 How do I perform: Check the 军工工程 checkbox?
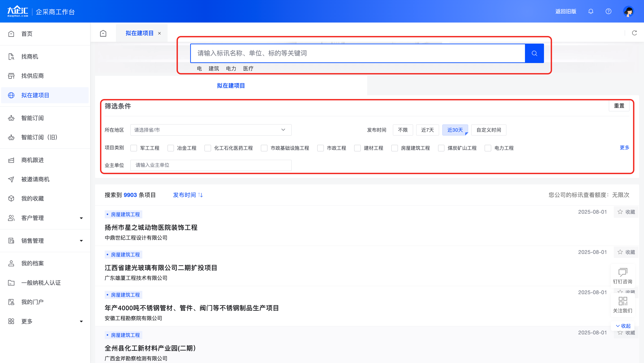tap(134, 148)
